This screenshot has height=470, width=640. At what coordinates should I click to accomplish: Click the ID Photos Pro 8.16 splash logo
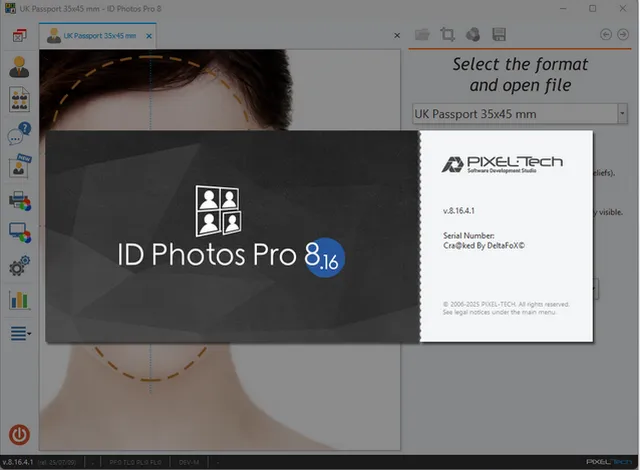231,231
